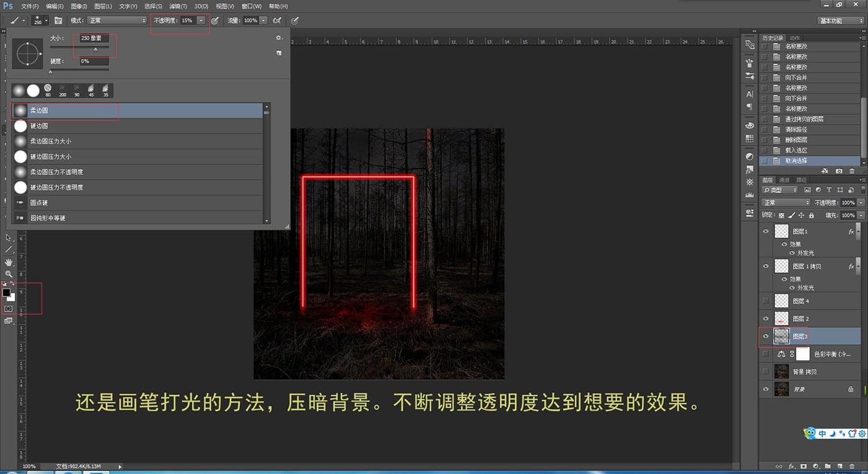Create new snapshot camera icon in History
The height and width of the screenshot is (474, 868).
839,171
